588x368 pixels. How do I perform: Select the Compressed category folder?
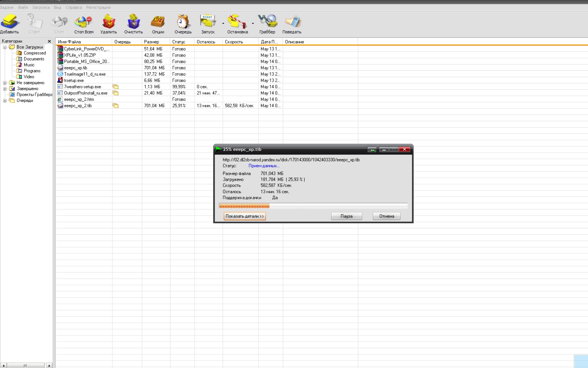(x=34, y=53)
